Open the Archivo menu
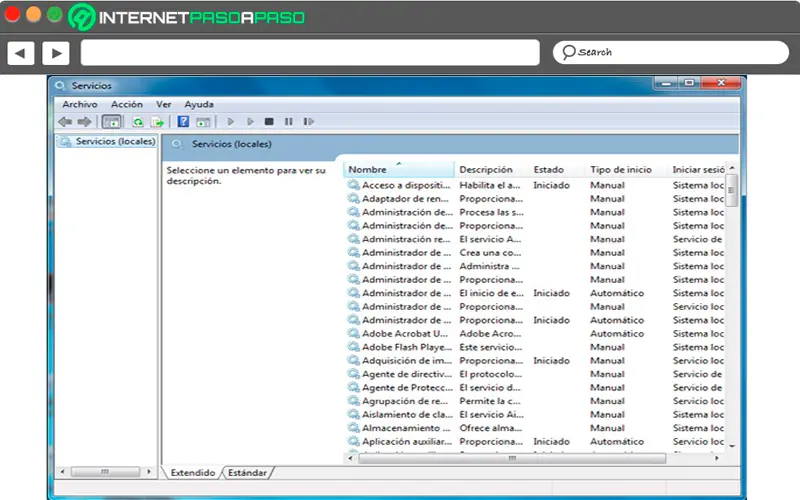 pos(80,105)
